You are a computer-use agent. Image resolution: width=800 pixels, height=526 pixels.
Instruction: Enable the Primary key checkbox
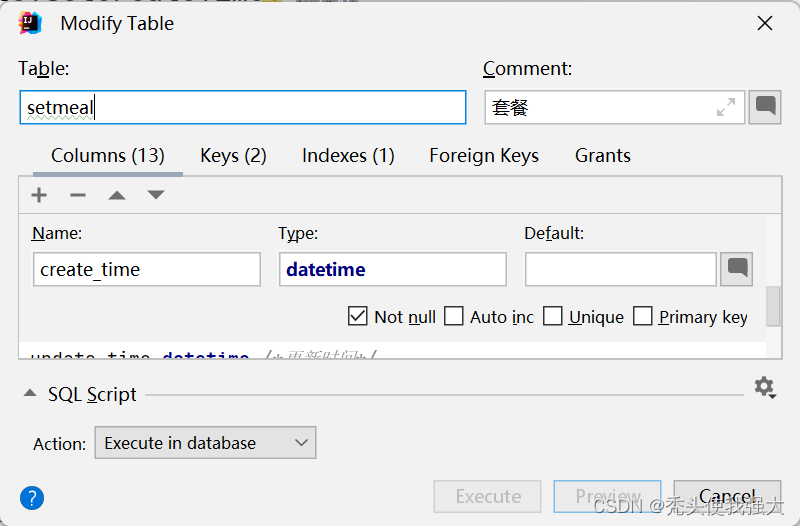(642, 316)
